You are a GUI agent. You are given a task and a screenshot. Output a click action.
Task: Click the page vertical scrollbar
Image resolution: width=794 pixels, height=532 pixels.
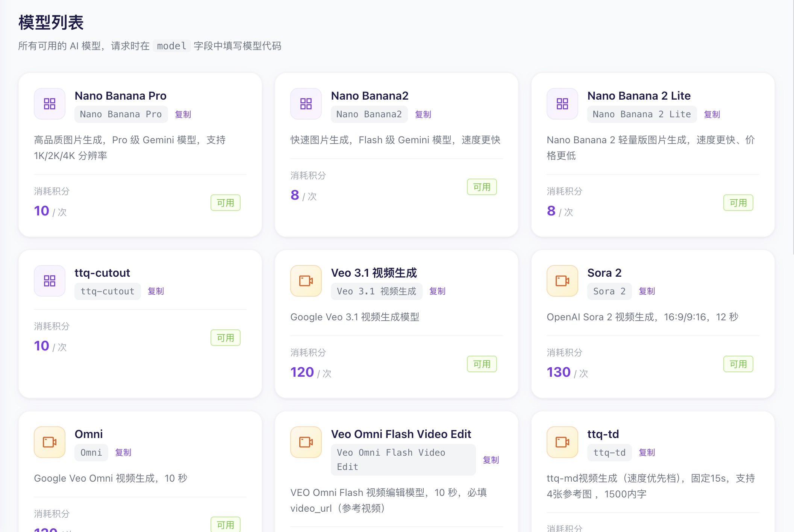click(x=792, y=128)
